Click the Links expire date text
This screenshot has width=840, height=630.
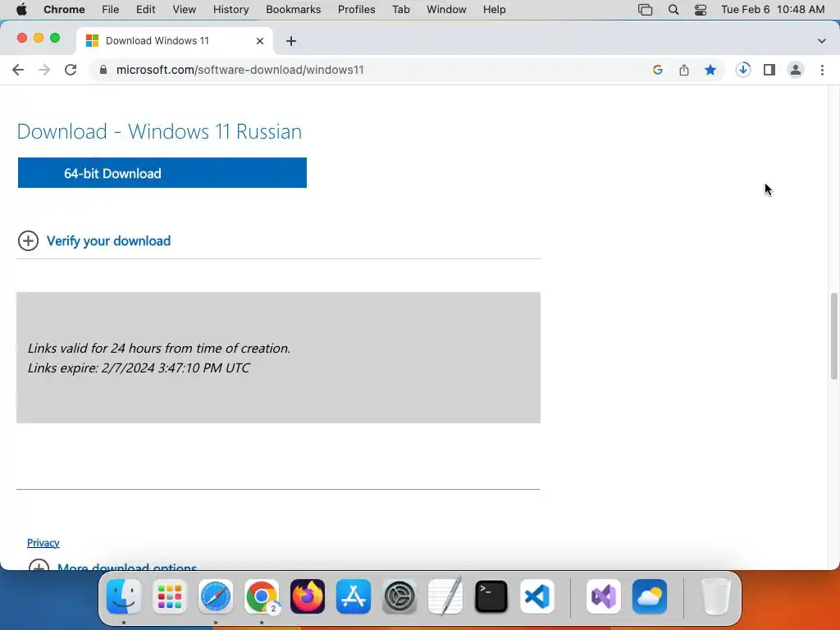pos(139,368)
